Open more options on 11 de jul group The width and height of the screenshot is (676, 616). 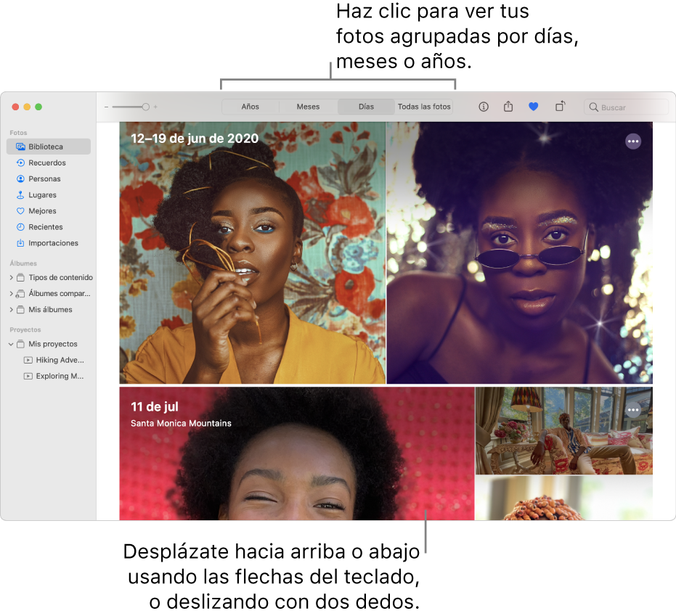point(633,410)
